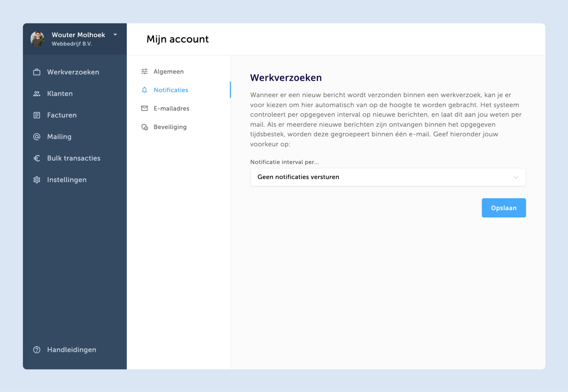Click the Bulk transacties euro icon
This screenshot has height=392, width=568.
tap(37, 158)
